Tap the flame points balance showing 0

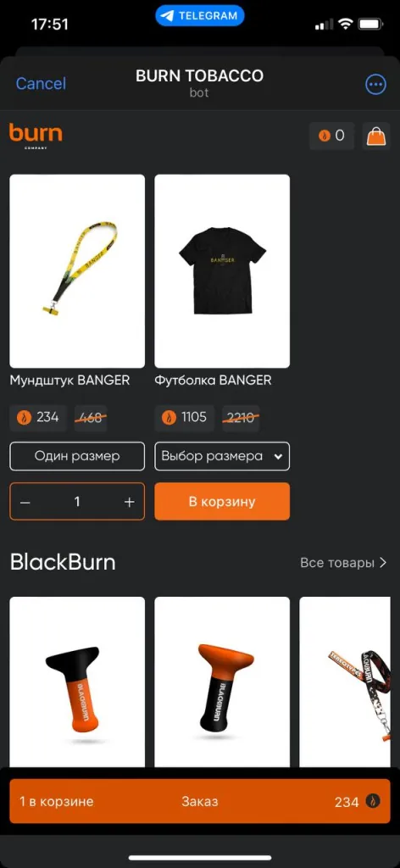331,136
